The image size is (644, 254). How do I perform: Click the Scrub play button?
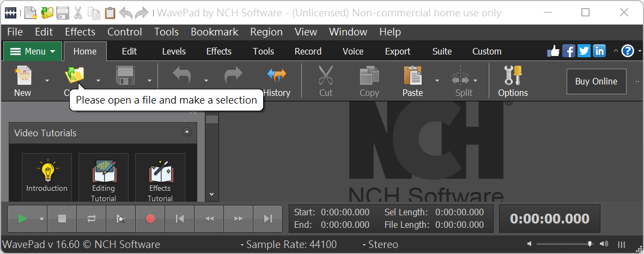point(121,219)
